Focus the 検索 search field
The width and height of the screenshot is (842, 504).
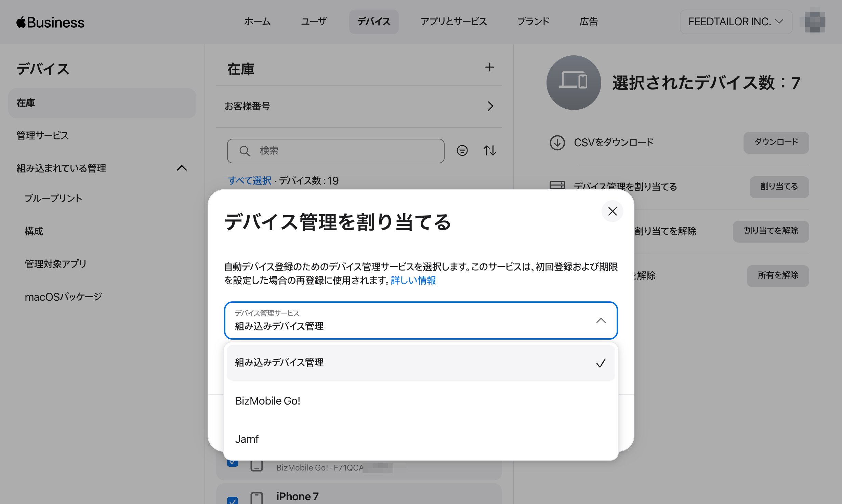336,151
